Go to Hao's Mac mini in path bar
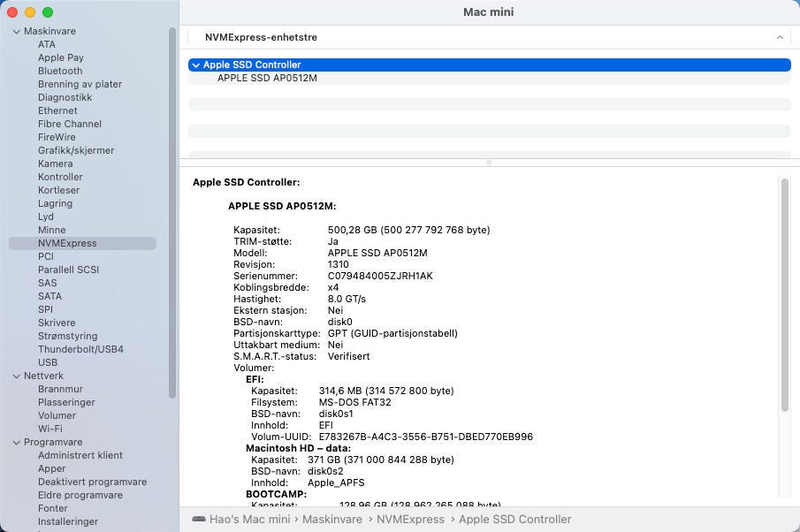This screenshot has width=800, height=532. (249, 520)
